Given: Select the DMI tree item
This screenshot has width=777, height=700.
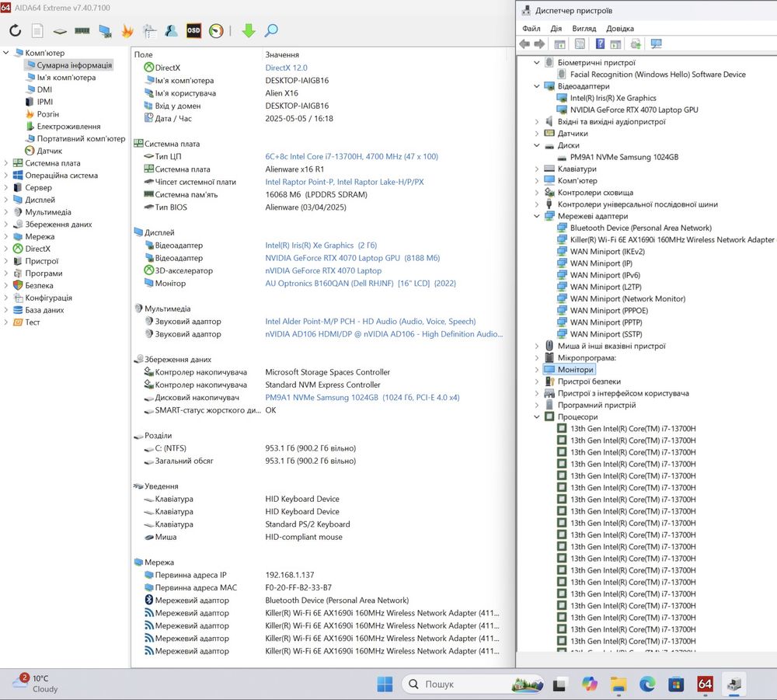Looking at the screenshot, I should [44, 89].
